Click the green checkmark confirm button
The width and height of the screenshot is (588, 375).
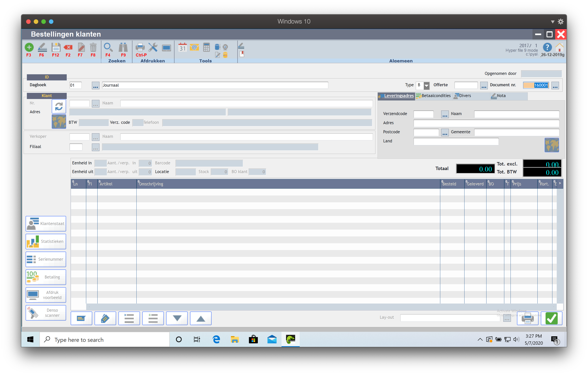(x=551, y=318)
